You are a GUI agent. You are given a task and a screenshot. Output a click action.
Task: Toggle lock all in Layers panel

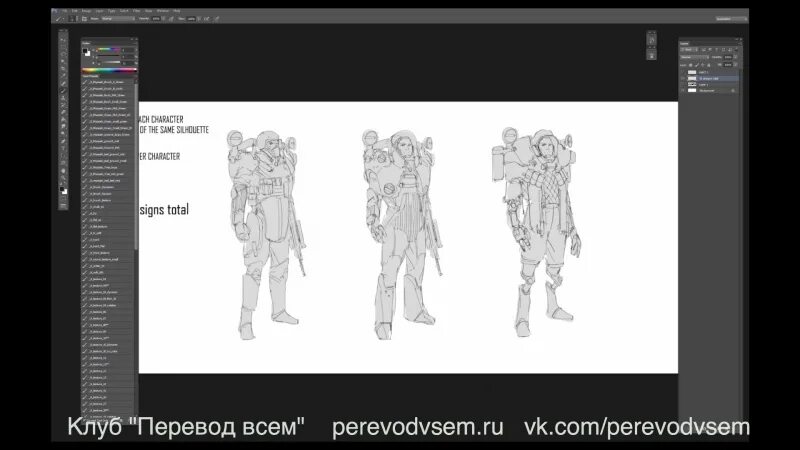(x=709, y=65)
